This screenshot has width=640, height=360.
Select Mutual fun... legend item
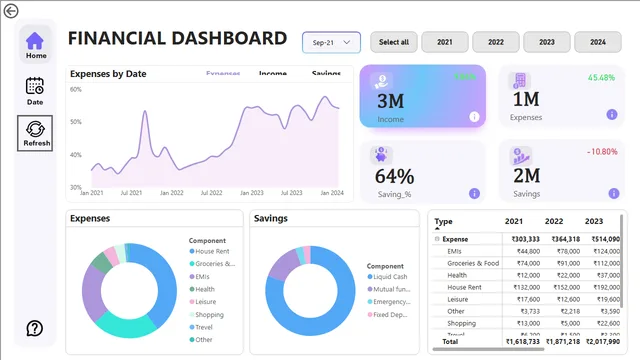point(389,289)
